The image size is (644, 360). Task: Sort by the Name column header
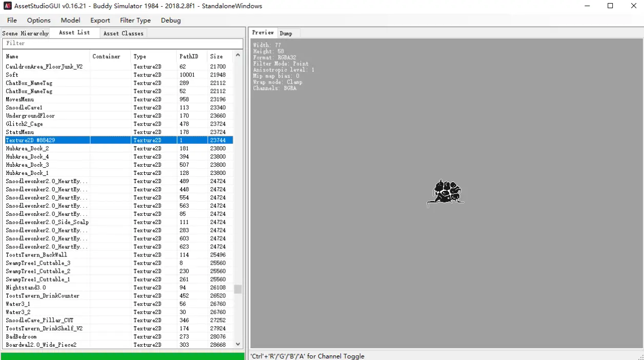[x=46, y=56]
